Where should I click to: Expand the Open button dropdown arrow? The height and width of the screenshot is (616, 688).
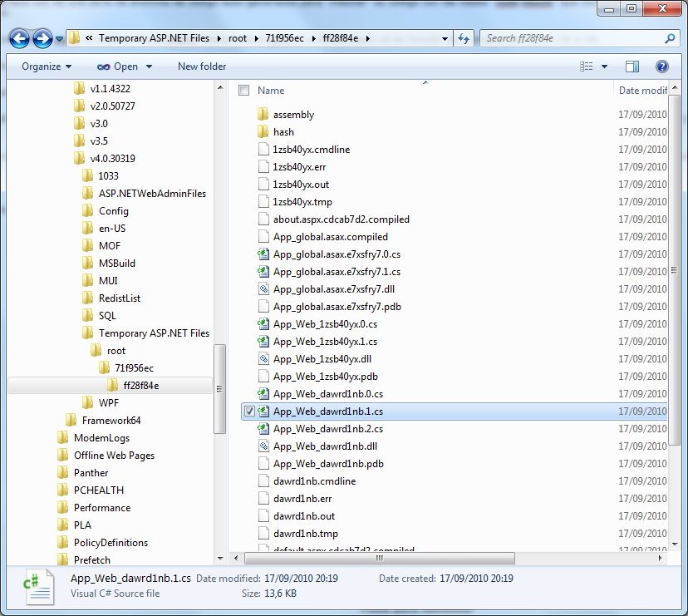149,67
